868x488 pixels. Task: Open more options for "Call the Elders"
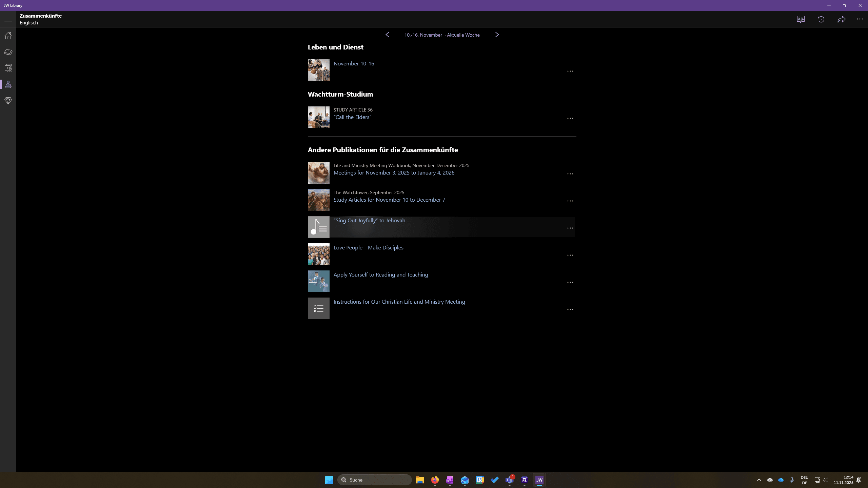click(x=570, y=118)
